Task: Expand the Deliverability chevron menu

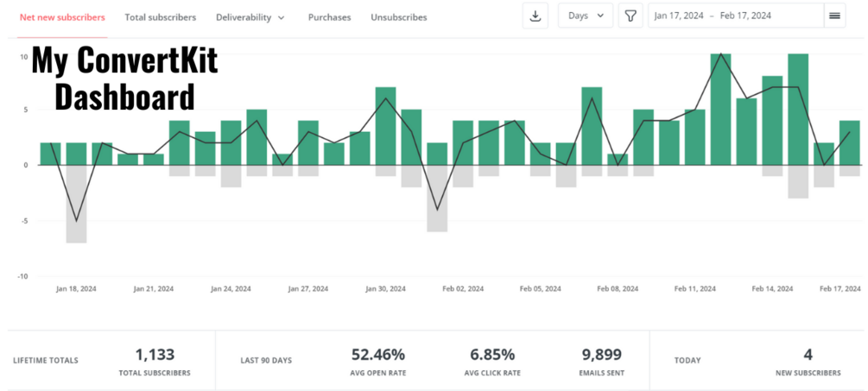Action: point(281,17)
